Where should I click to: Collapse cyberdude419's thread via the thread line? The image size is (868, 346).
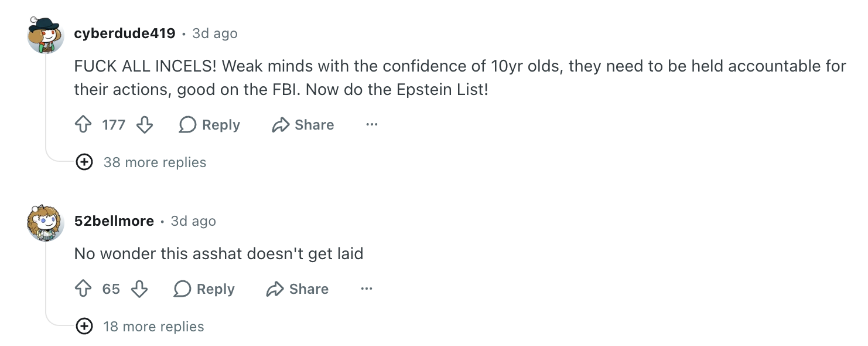46,106
